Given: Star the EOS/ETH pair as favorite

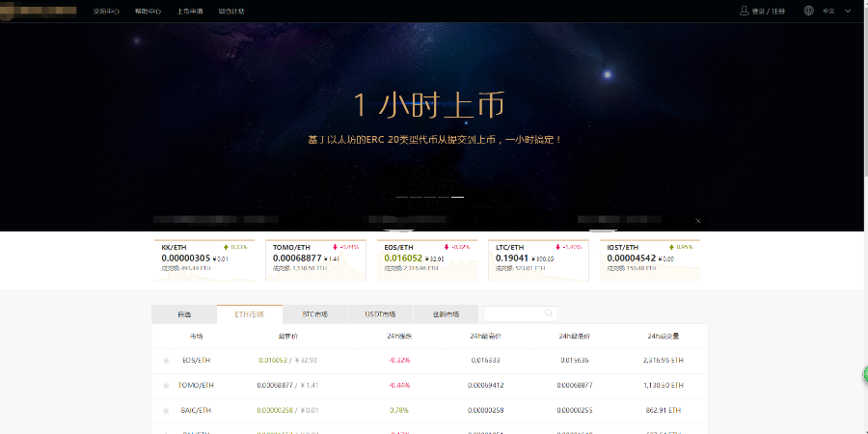Looking at the screenshot, I should pos(166,361).
